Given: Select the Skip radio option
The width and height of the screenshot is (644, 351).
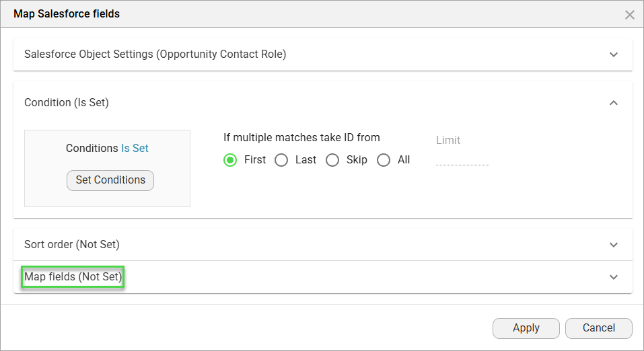Looking at the screenshot, I should [332, 160].
